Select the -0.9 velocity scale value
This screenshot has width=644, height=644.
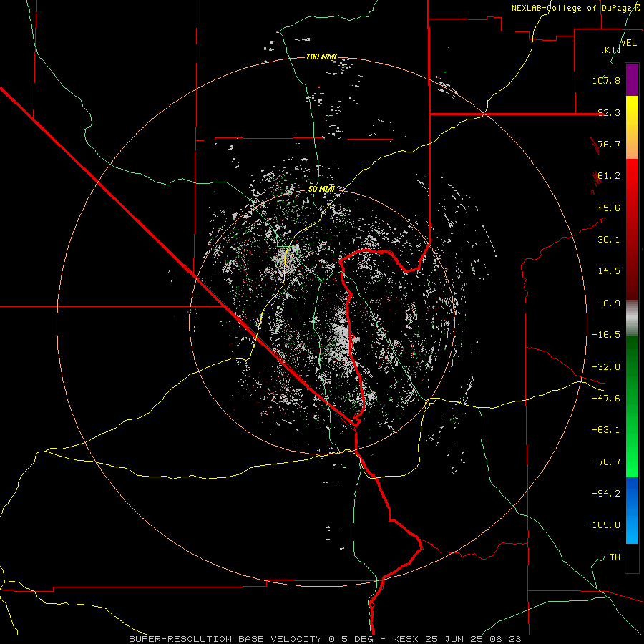point(609,303)
